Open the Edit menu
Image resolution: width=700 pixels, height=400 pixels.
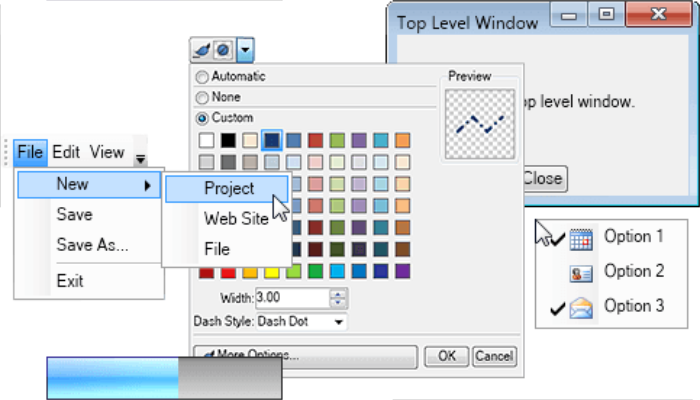click(x=66, y=152)
